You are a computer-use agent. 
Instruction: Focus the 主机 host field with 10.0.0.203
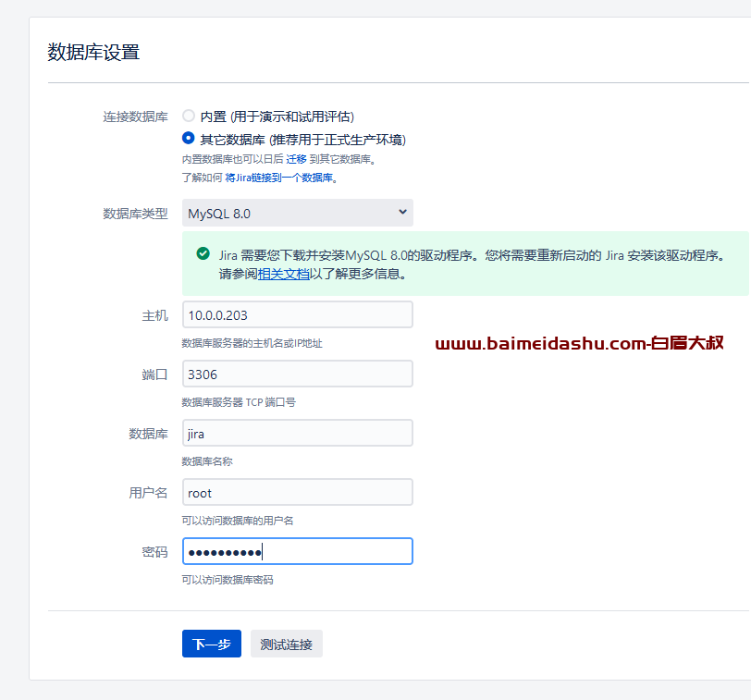tap(298, 314)
